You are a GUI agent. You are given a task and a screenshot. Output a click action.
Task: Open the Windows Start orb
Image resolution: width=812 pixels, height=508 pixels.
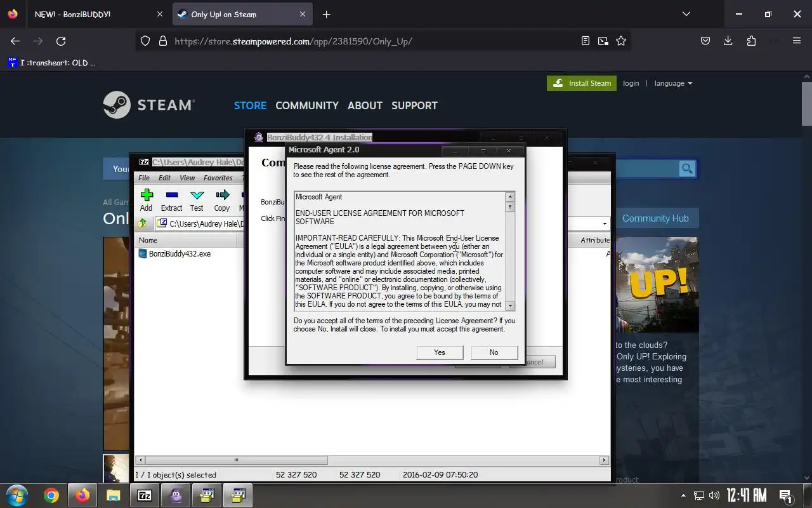click(16, 495)
